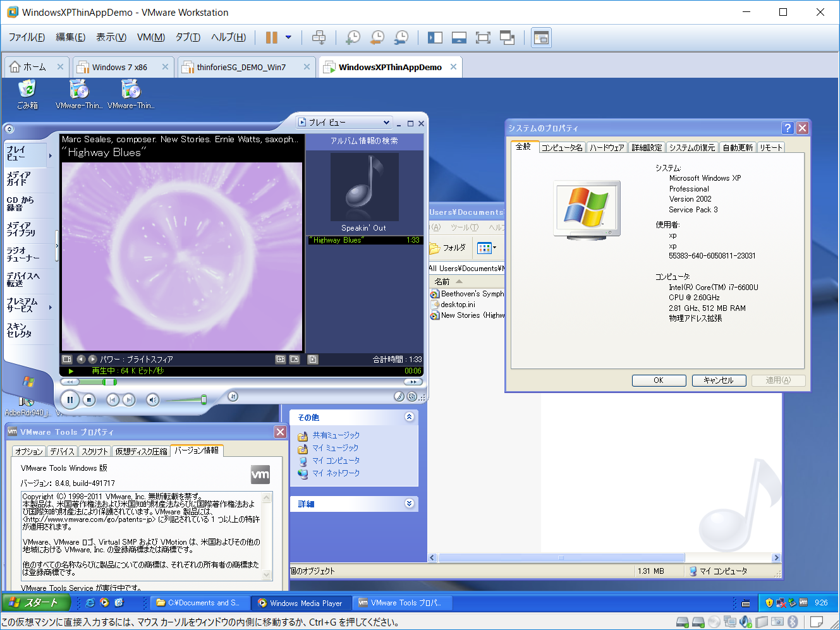Image resolution: width=840 pixels, height=630 pixels.
Task: Toggle VMware console view button
Action: coord(541,37)
